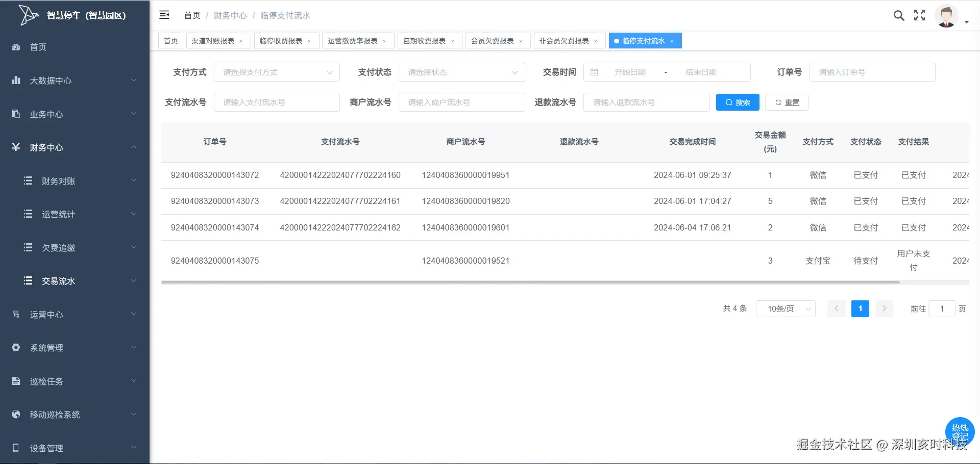Click 支付宝 in the payment method column

click(x=818, y=261)
